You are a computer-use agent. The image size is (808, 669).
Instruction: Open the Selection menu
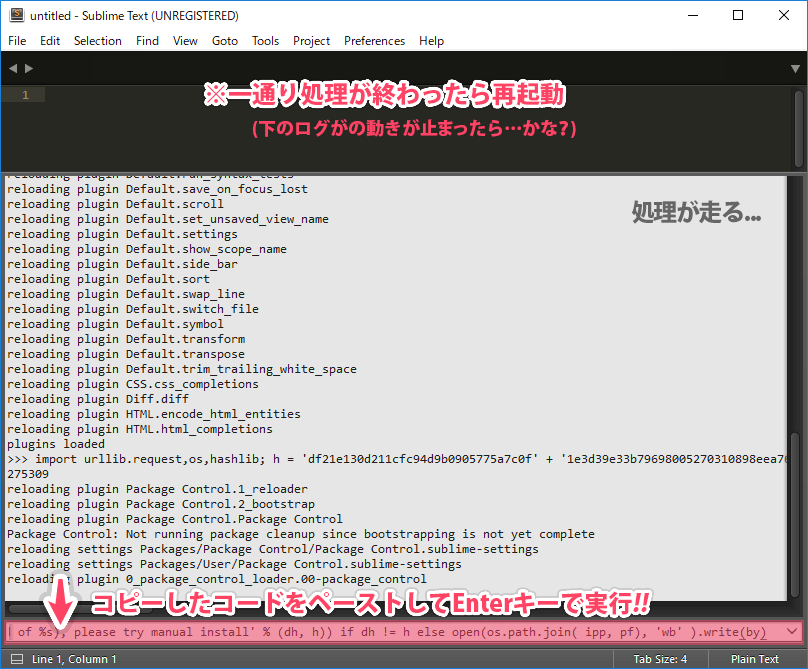(98, 41)
